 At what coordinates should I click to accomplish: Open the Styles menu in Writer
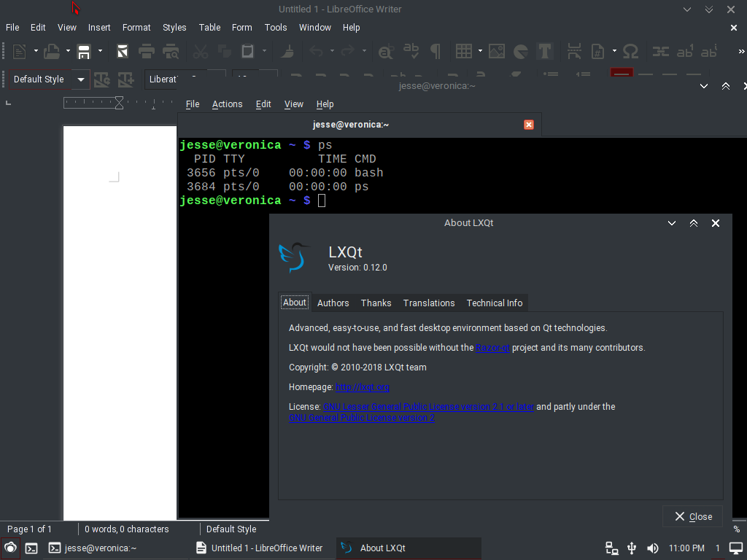(x=174, y=28)
